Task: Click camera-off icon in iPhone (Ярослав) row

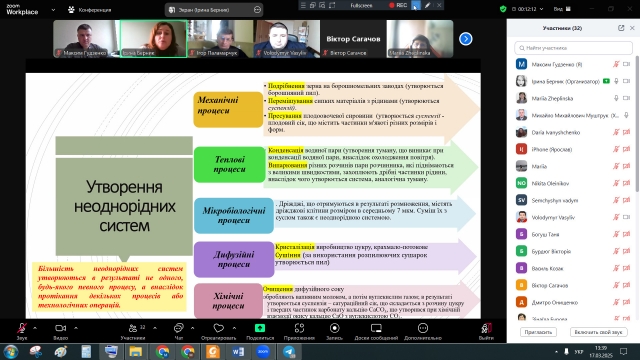Action: pos(627,149)
